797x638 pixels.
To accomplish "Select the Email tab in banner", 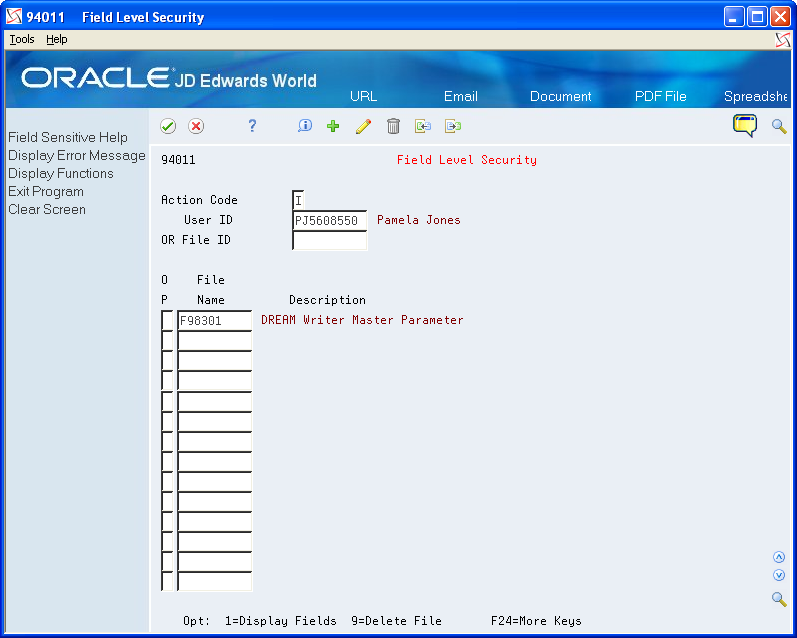I will click(x=461, y=96).
